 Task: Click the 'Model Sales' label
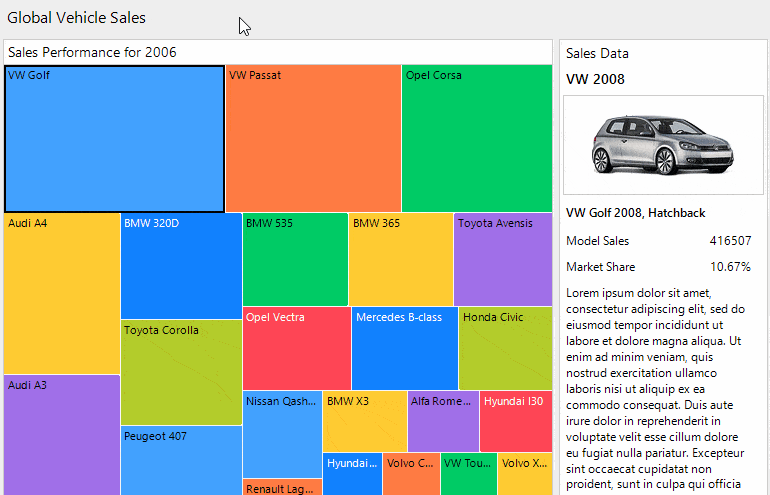597,241
